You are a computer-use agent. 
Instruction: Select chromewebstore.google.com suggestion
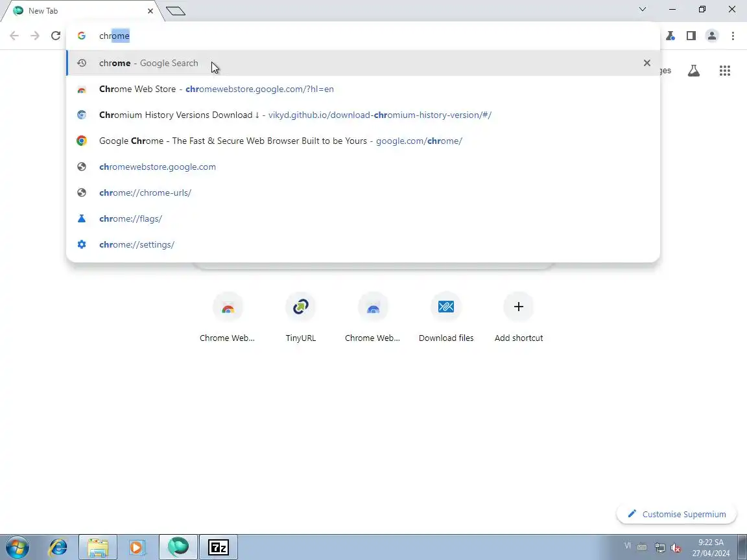[363, 167]
